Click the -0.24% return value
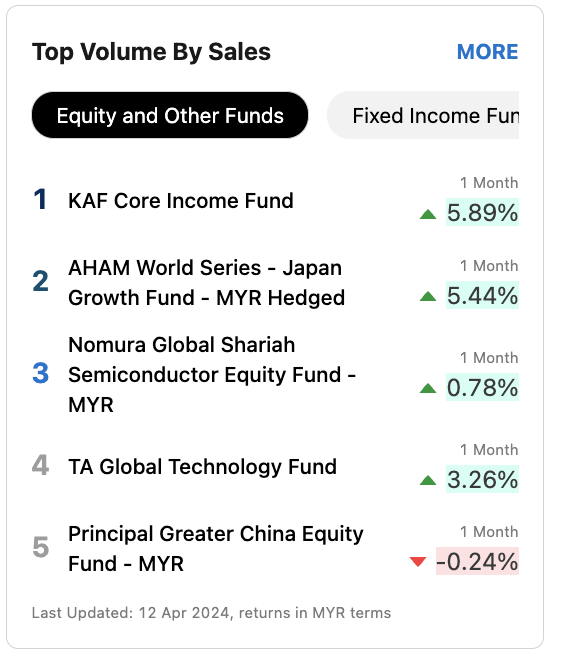Image resolution: width=572 pixels, height=660 pixels. pos(477,561)
